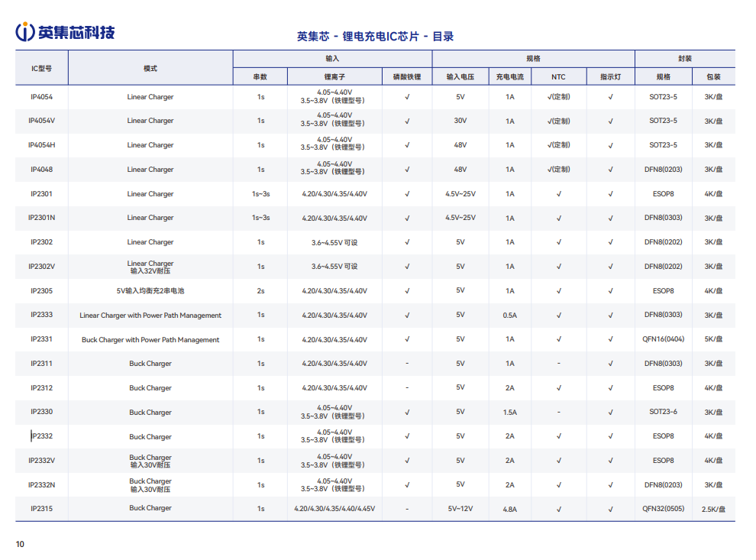756x560 pixels.
Task: Select the IP2331 model cell
Action: click(41, 339)
